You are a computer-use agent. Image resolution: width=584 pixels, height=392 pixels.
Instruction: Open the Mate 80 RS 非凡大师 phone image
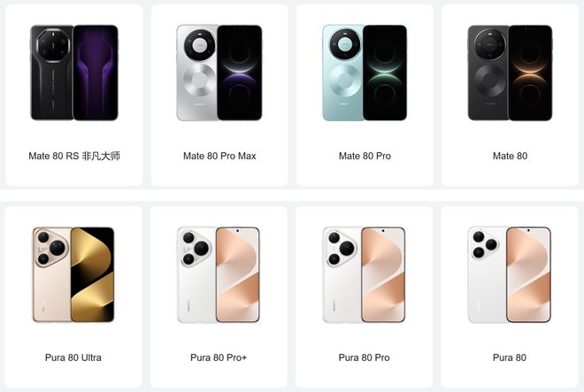tap(74, 73)
